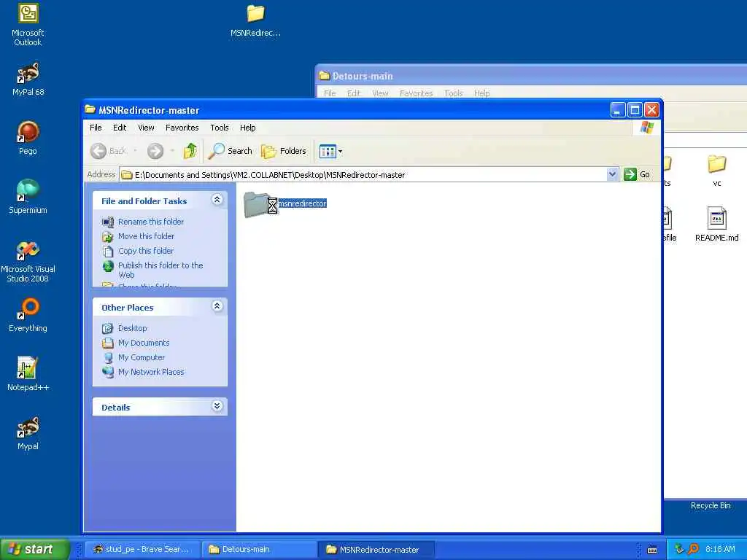This screenshot has width=747, height=560.
Task: Switch to Detours-main taskbar button
Action: [x=259, y=550]
